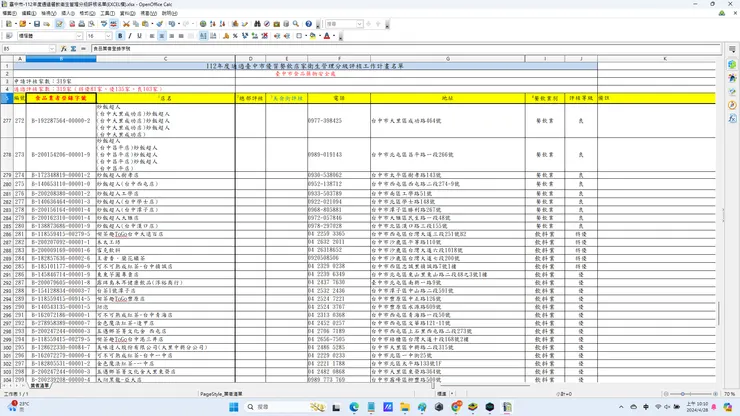This screenshot has height=416, width=740.
Task: Open the Gallery icon in the standard toolbar
Action: [277, 24]
